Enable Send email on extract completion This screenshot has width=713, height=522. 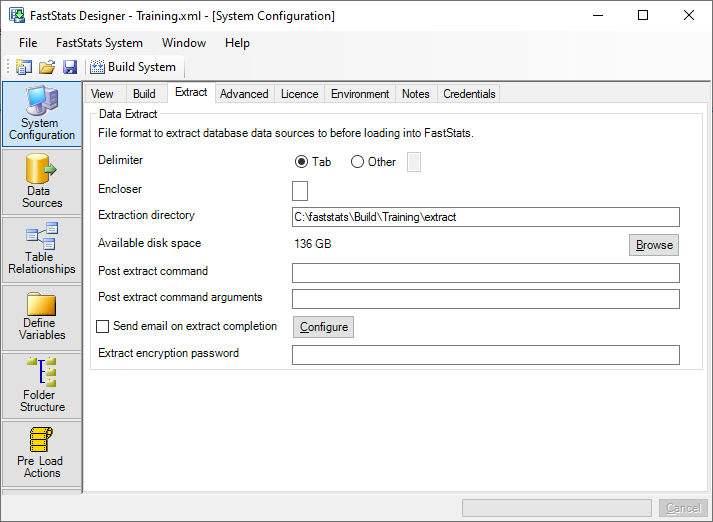tap(102, 326)
